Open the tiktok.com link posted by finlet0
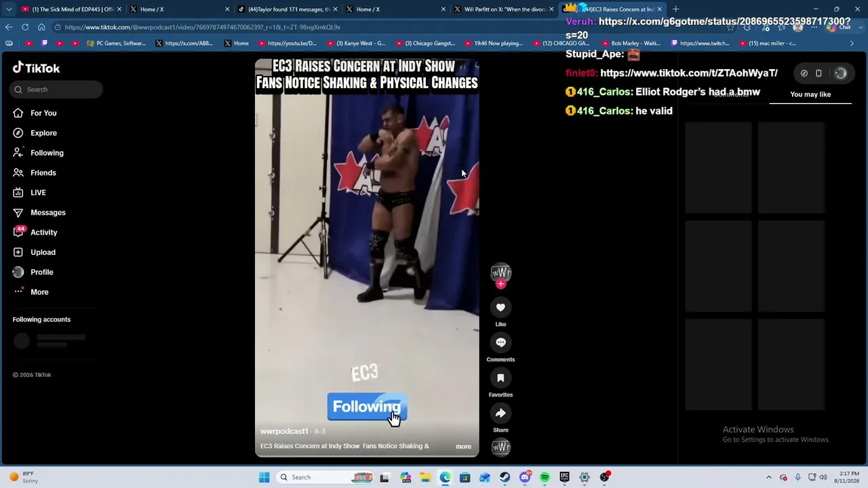The width and height of the screenshot is (868, 488). pyautogui.click(x=689, y=73)
